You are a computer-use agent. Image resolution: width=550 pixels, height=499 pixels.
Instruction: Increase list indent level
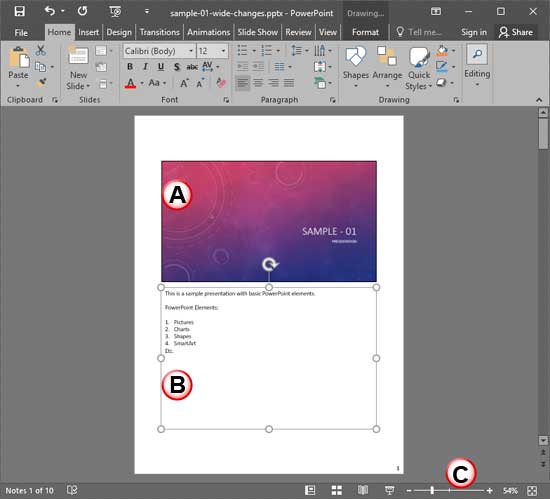click(x=258, y=67)
